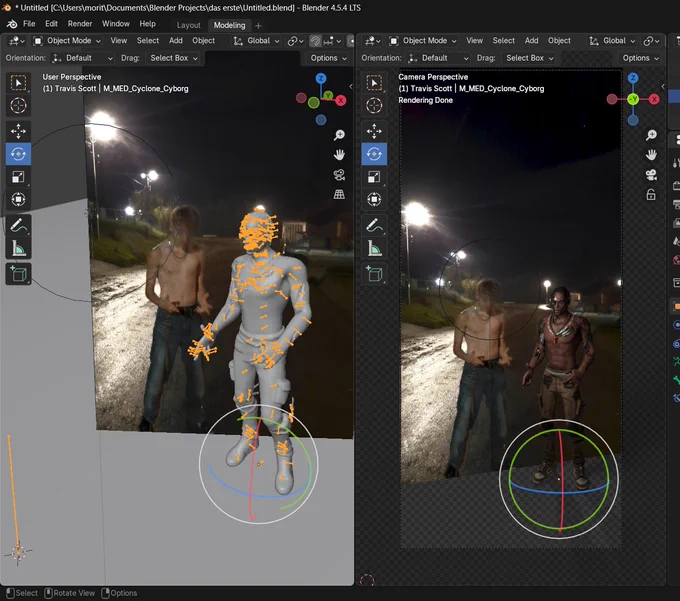Select the Scale tool in left viewport
Image resolution: width=680 pixels, height=601 pixels.
pyautogui.click(x=18, y=176)
